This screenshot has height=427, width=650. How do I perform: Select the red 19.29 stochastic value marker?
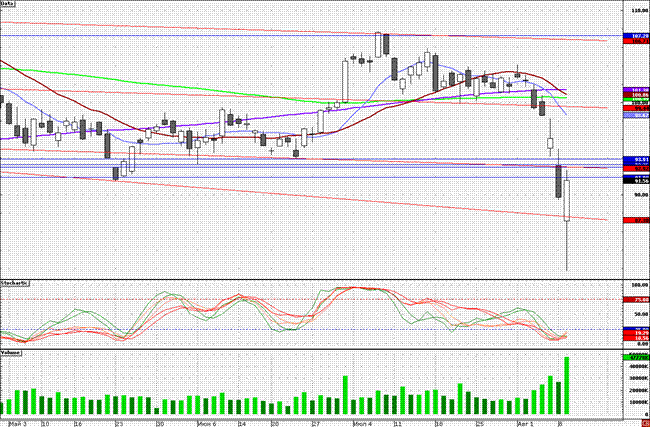[636, 333]
